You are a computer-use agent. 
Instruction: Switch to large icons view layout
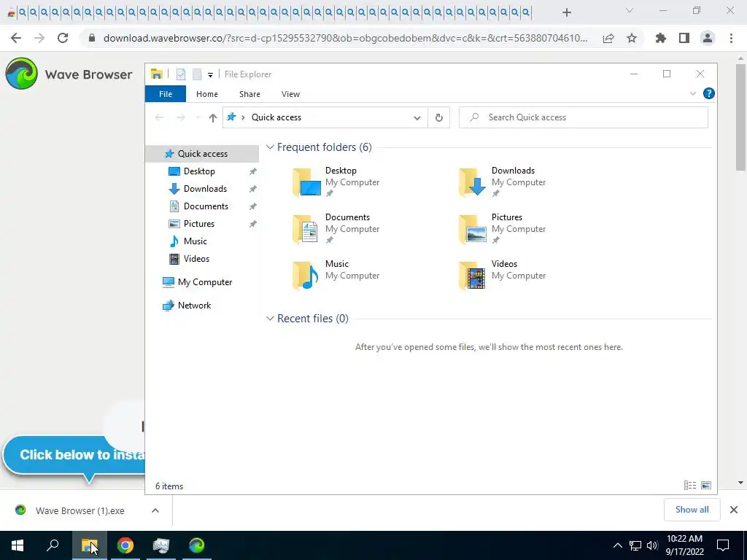click(706, 486)
